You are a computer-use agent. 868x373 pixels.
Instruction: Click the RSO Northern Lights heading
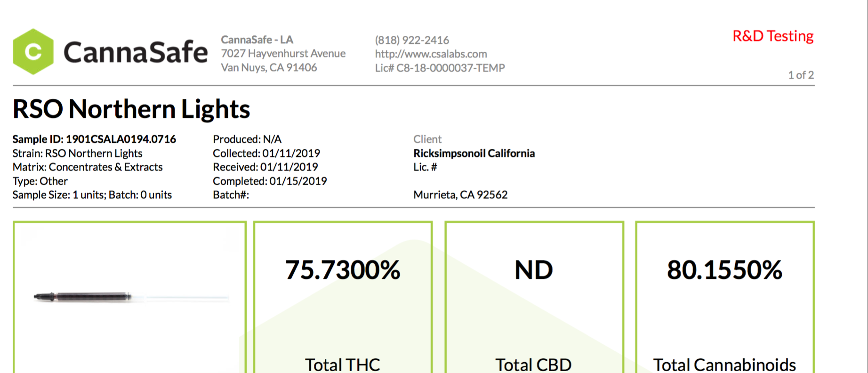(x=131, y=109)
